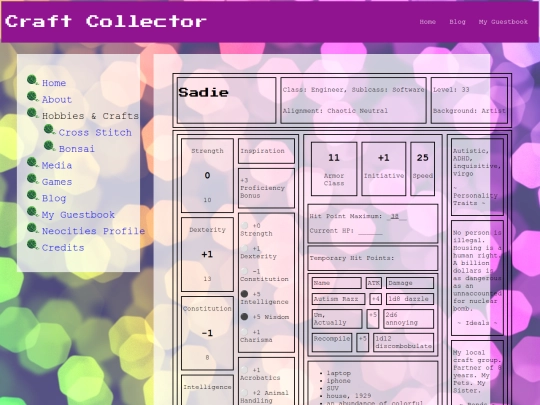Click the Hit Point Maximum value
This screenshot has width=540, height=405.
pyautogui.click(x=396, y=217)
